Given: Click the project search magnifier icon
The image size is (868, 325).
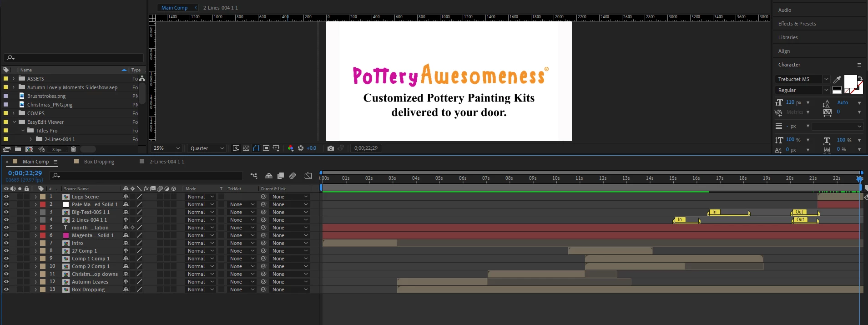Looking at the screenshot, I should tap(10, 58).
